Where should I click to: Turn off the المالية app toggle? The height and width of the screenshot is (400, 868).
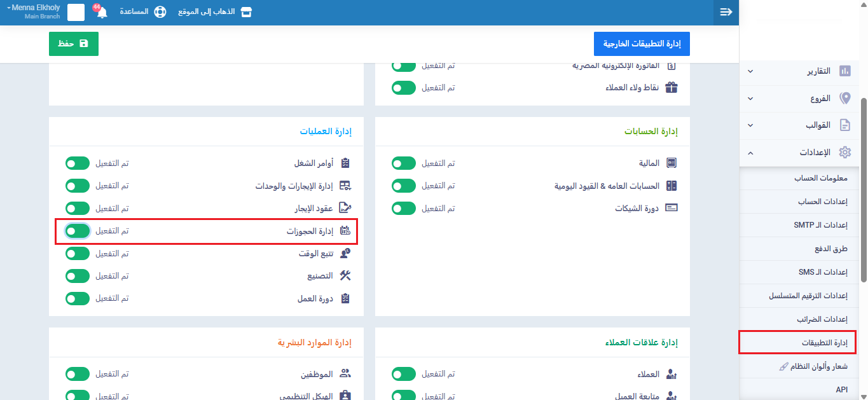click(404, 163)
